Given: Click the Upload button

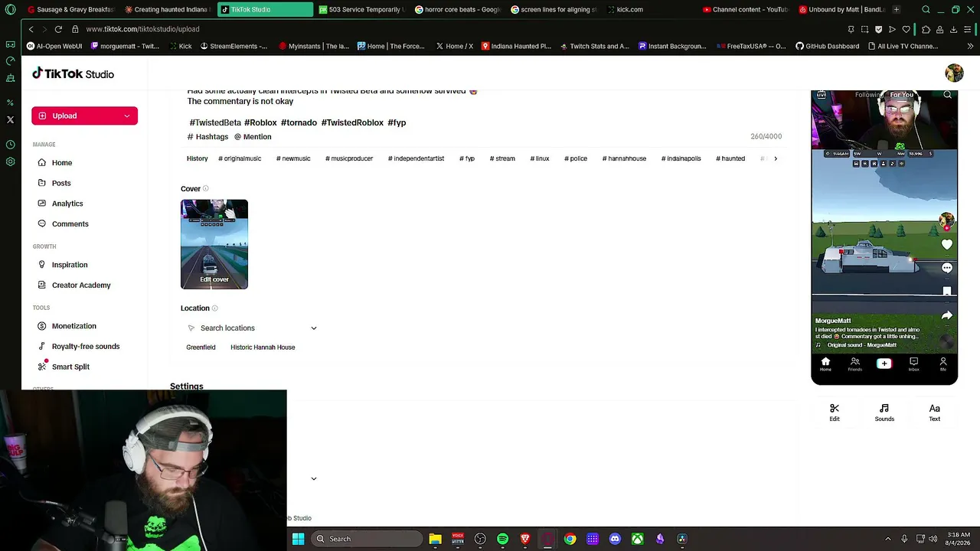Looking at the screenshot, I should click(84, 116).
